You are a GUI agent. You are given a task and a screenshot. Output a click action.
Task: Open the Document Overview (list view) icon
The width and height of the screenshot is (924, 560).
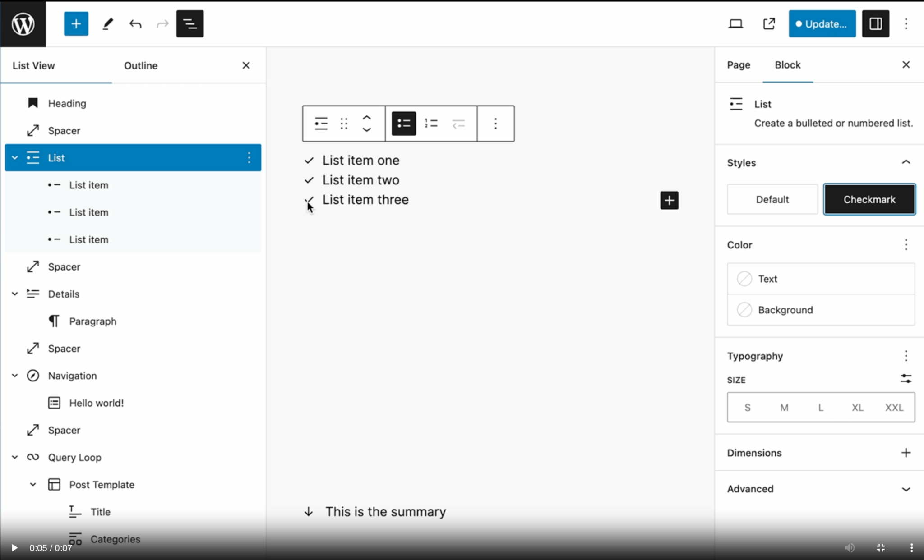189,23
